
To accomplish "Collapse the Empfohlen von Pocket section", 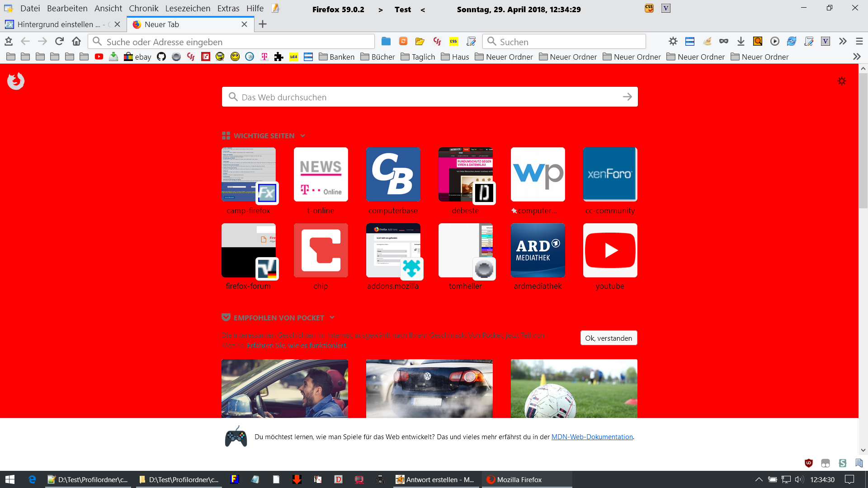I will coord(332,318).
